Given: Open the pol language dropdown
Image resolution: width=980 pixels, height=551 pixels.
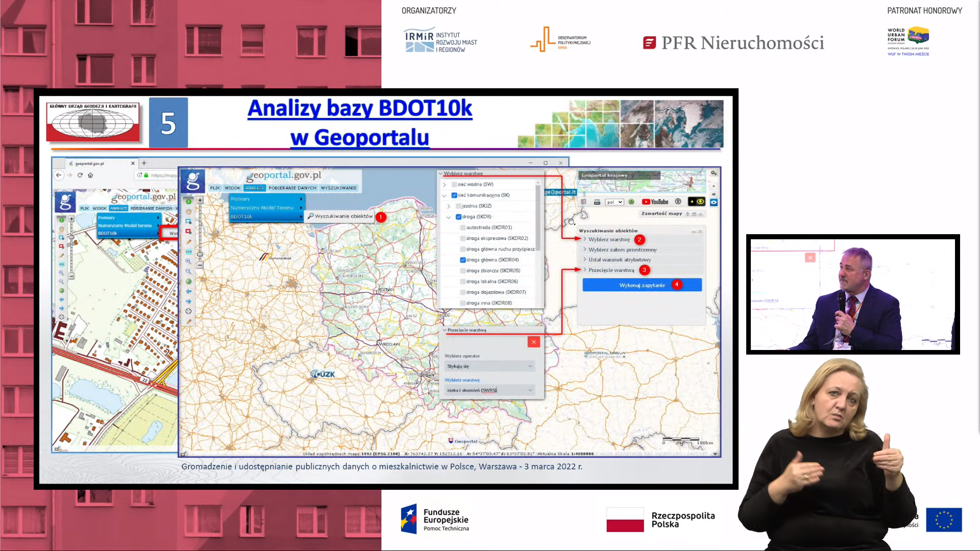Looking at the screenshot, I should pyautogui.click(x=614, y=202).
